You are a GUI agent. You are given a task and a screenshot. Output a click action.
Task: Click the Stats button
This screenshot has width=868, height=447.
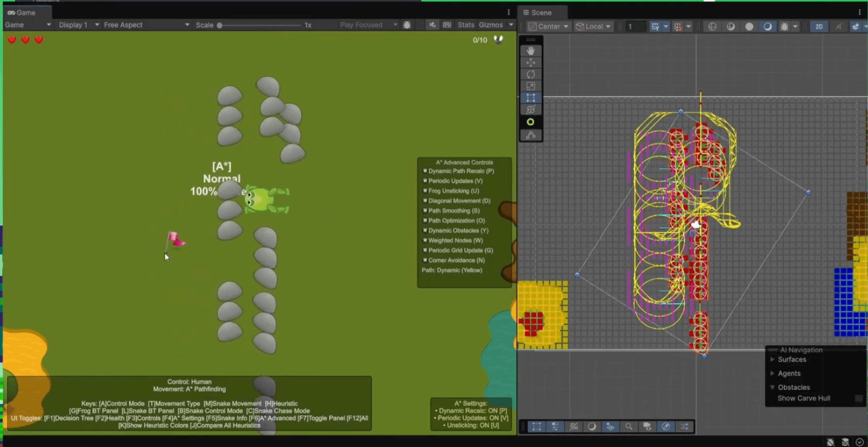pos(466,25)
